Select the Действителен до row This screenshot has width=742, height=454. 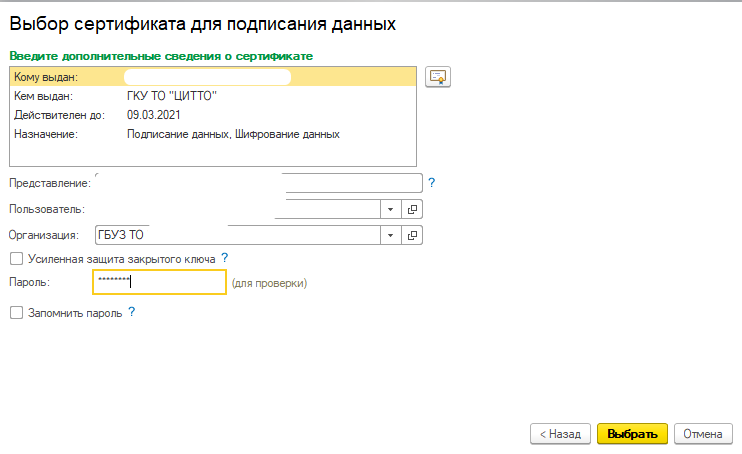210,115
